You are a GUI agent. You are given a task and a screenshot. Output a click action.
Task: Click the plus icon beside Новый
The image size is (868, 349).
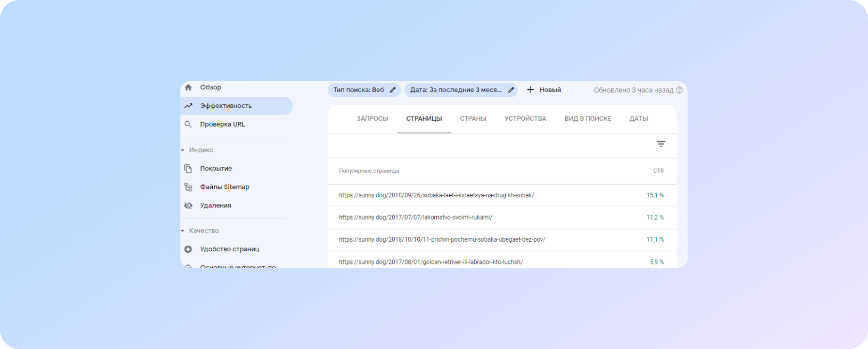(x=530, y=90)
